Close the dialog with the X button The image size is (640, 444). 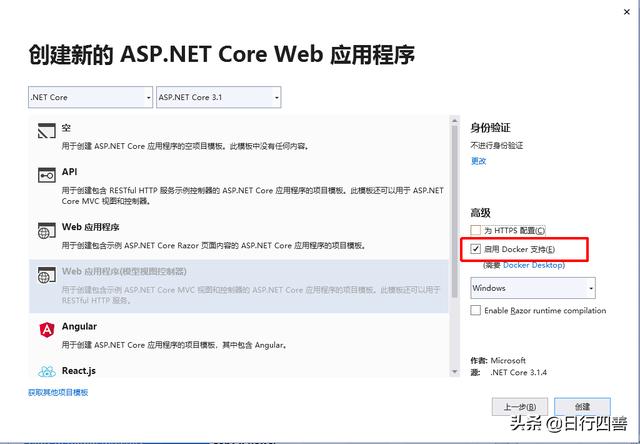coord(627,12)
